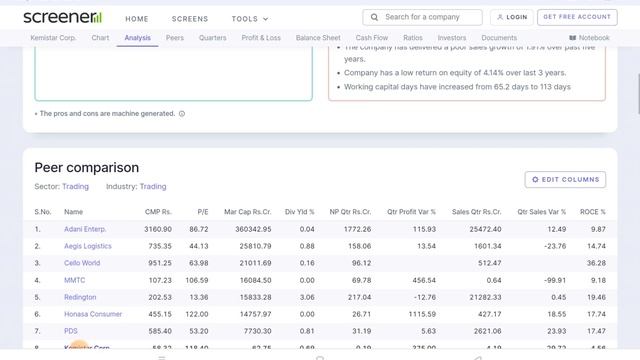Screen dimensions: 640x360
Task: Click the Edit Columns button
Action: (x=565, y=180)
